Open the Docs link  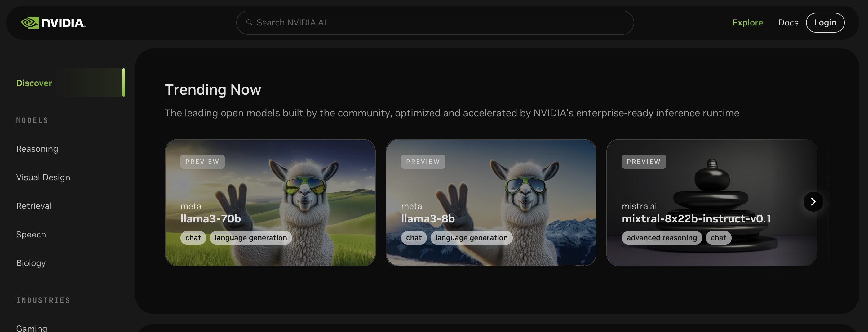pyautogui.click(x=788, y=23)
